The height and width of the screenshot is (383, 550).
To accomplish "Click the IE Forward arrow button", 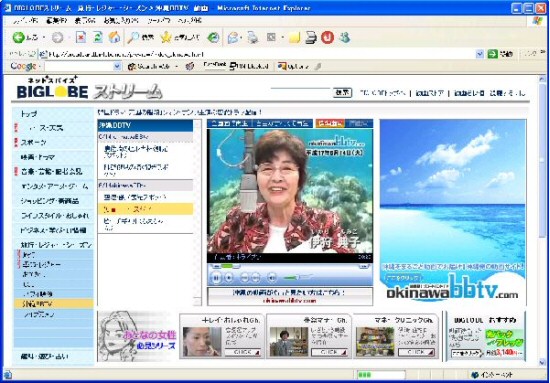I will click(58, 38).
